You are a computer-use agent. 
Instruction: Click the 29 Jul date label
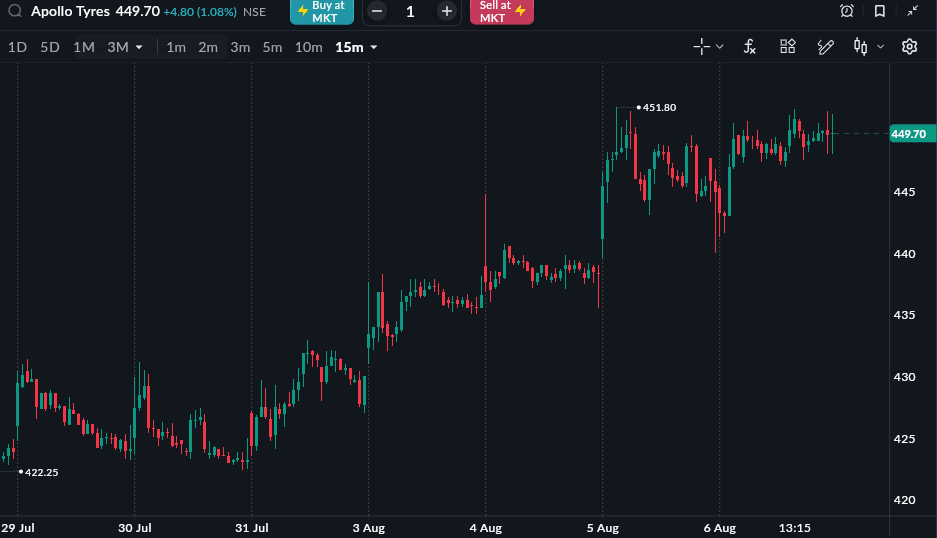click(18, 528)
